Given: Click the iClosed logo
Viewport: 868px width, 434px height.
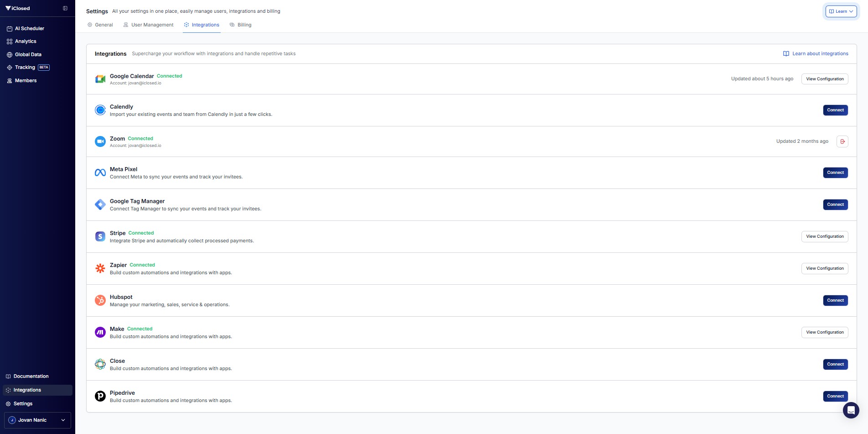Looking at the screenshot, I should coord(17,8).
